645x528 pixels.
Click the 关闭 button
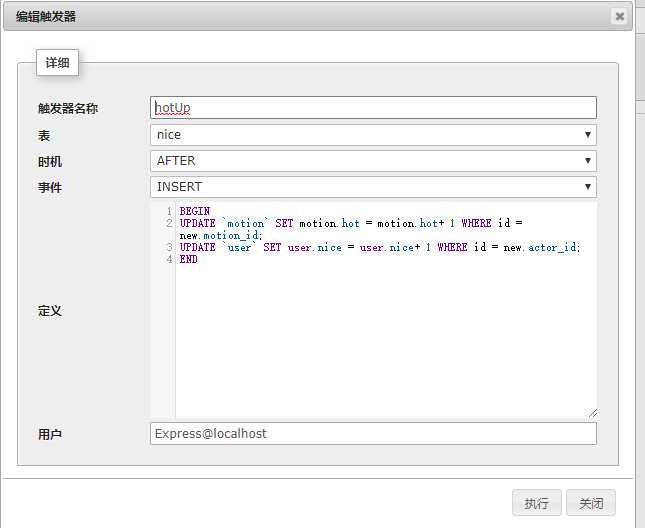tap(591, 503)
